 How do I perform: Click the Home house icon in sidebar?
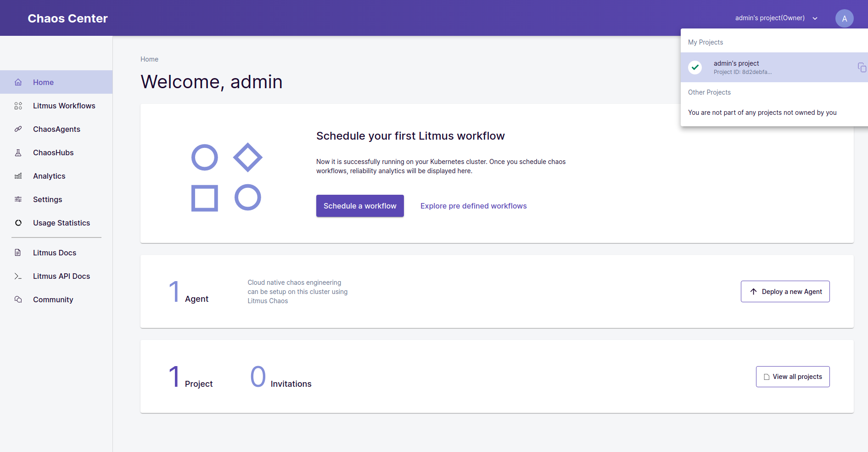click(x=18, y=82)
